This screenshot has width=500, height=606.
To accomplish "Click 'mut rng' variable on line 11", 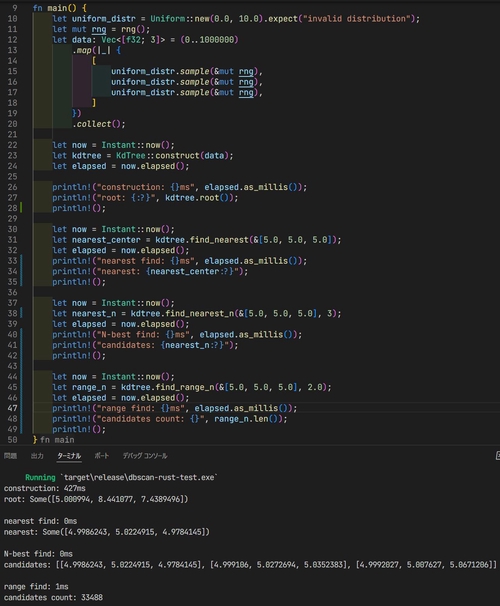I will coord(89,29).
